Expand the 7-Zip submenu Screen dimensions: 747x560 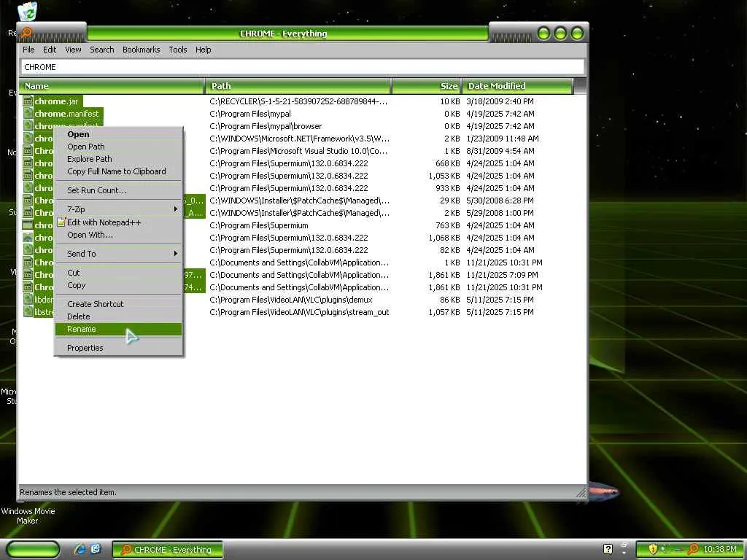pyautogui.click(x=118, y=209)
